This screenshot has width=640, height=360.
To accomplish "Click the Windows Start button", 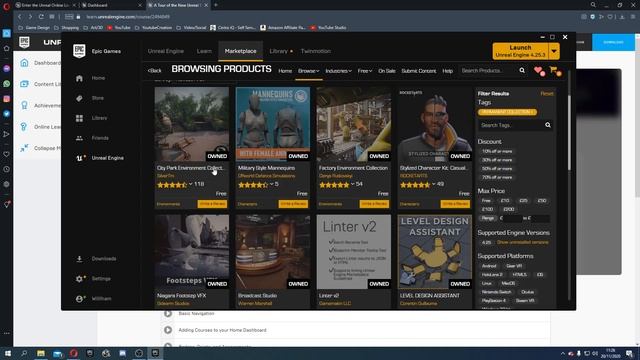I will coord(8,353).
